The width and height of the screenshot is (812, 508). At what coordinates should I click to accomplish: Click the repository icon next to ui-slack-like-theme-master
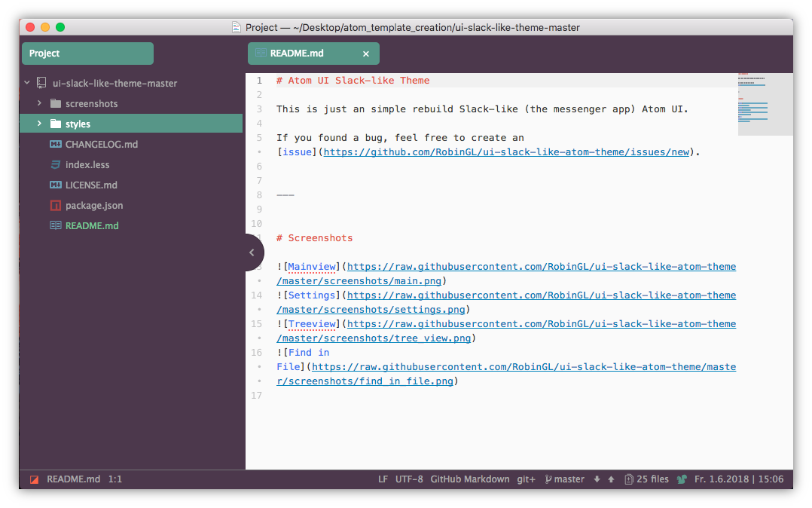click(41, 83)
